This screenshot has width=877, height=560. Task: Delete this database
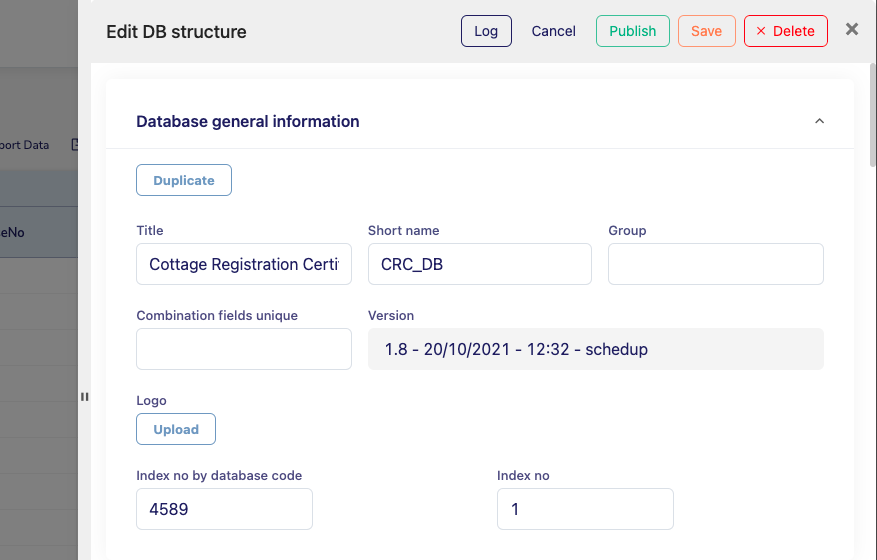785,31
